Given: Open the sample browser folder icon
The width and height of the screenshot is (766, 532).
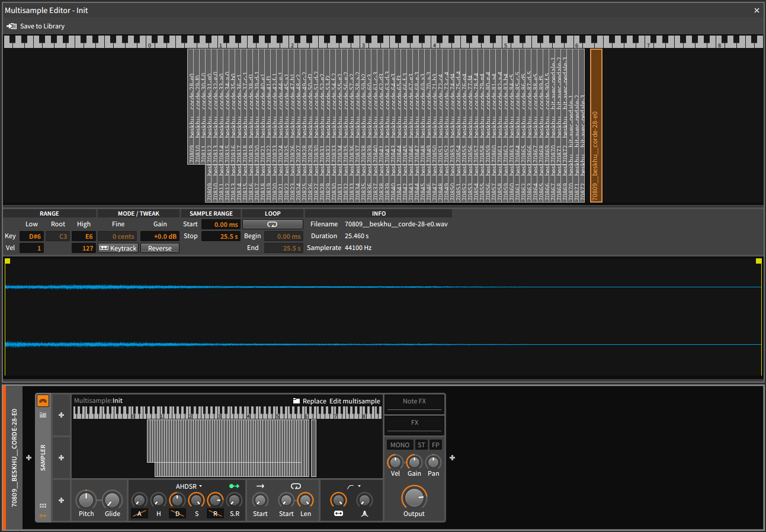Looking at the screenshot, I should coord(43,414).
